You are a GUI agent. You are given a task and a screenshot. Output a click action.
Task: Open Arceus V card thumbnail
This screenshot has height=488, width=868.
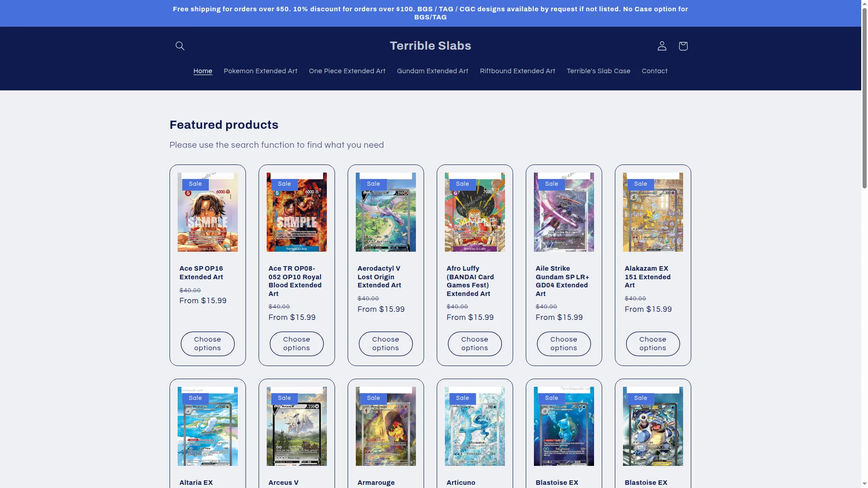[x=297, y=427]
